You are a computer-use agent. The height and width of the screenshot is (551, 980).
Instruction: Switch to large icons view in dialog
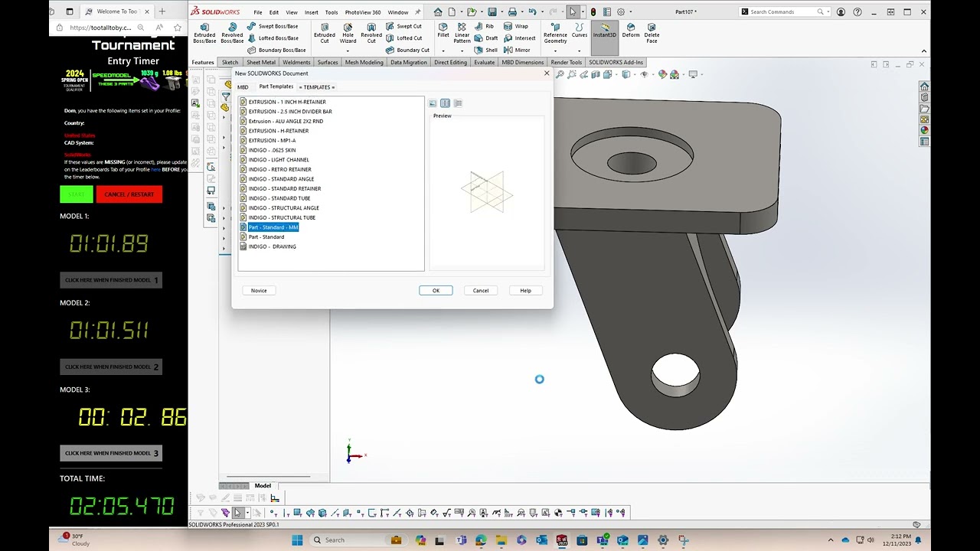(x=433, y=103)
